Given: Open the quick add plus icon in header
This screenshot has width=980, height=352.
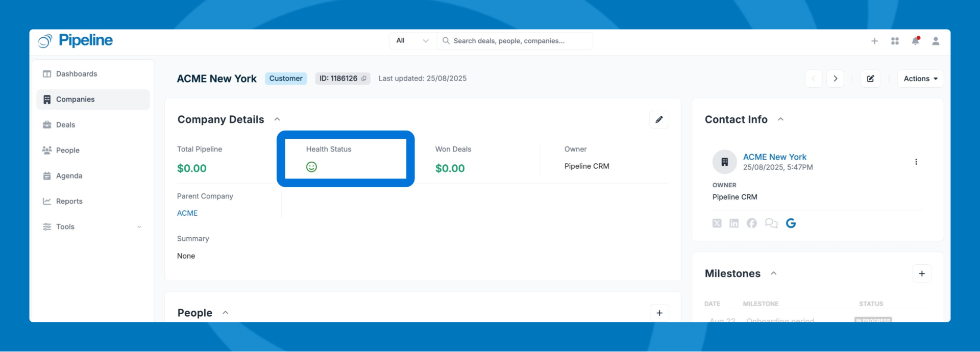Looking at the screenshot, I should point(874,41).
